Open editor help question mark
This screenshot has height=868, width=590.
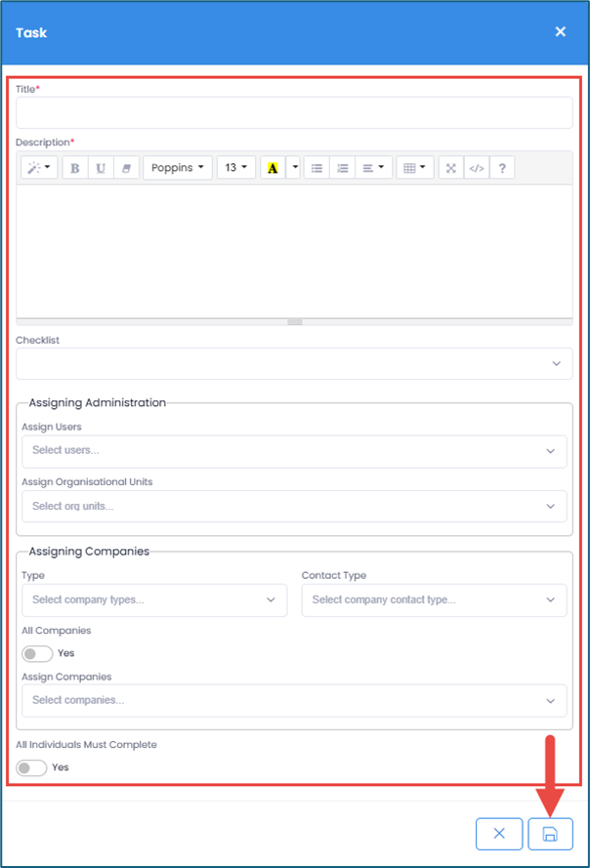pyautogui.click(x=501, y=168)
